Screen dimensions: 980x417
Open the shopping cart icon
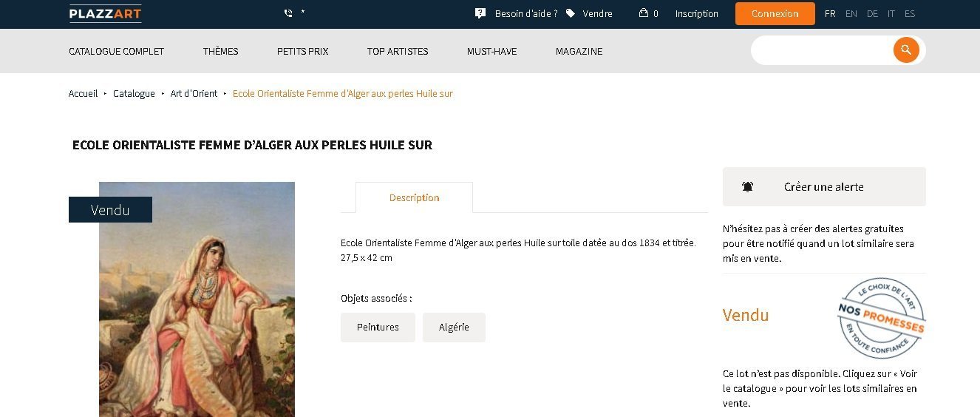(x=644, y=13)
